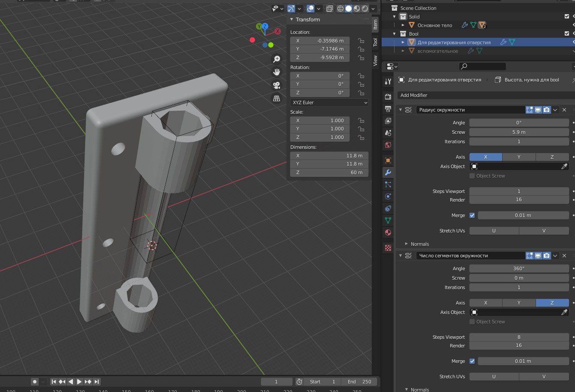Uncheck Merge in Радиус окружности modifier

click(472, 215)
